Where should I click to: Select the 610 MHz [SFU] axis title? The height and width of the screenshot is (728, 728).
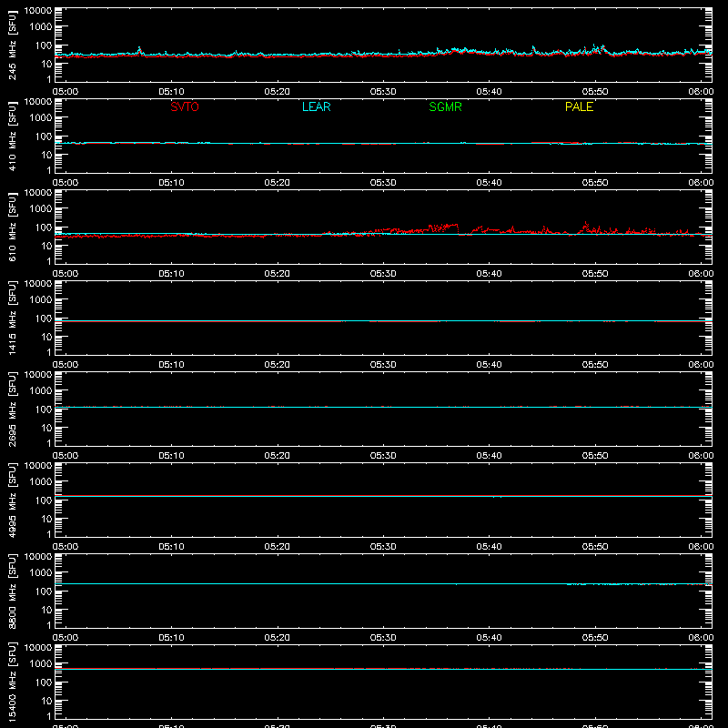click(x=12, y=227)
